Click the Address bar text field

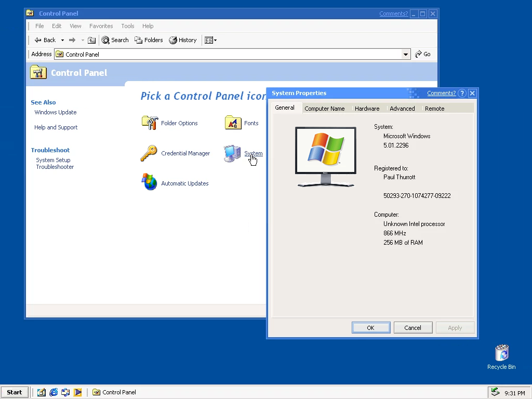(229, 54)
